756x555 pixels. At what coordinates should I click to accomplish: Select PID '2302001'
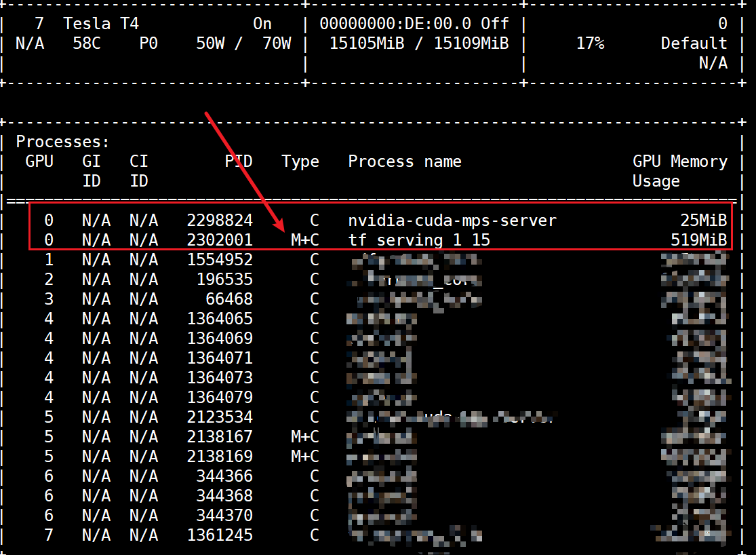click(220, 240)
